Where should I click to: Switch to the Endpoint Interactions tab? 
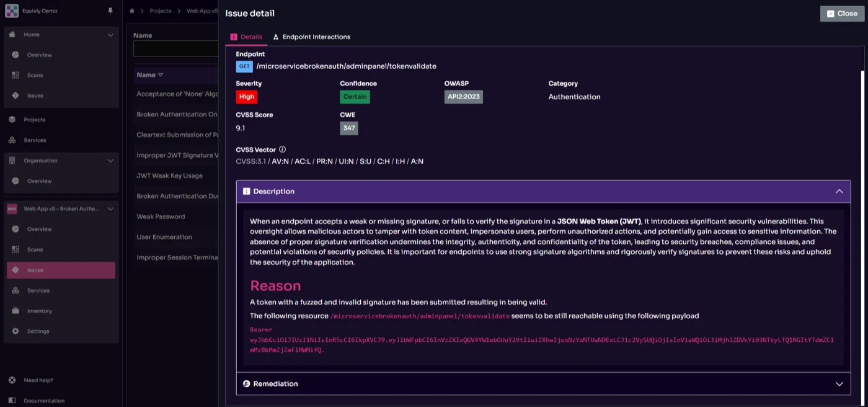click(311, 37)
